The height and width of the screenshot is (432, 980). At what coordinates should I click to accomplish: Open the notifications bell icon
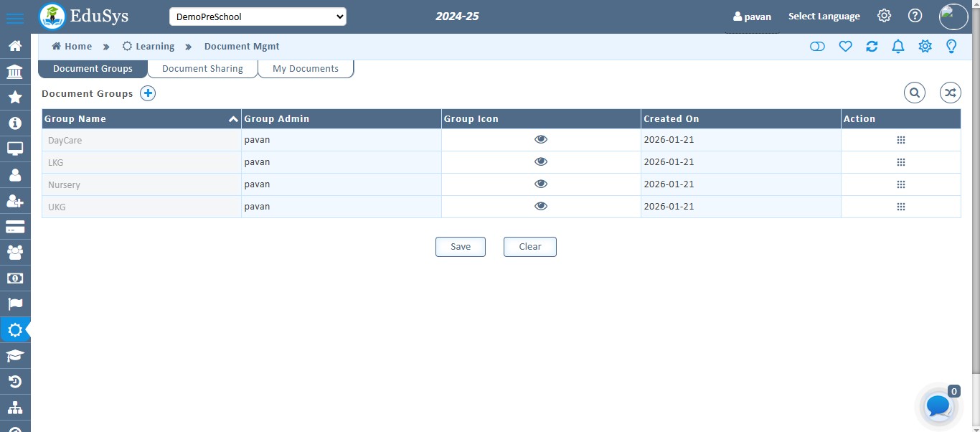coord(897,47)
